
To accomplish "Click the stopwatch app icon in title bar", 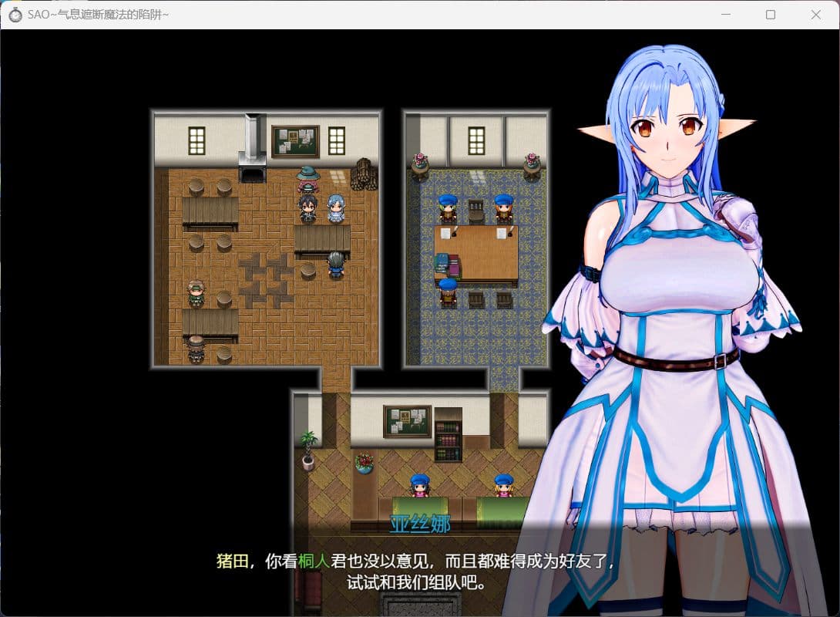I will (x=15, y=15).
